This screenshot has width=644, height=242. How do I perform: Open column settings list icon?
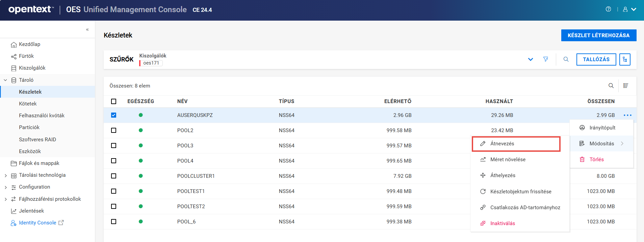[x=626, y=86]
